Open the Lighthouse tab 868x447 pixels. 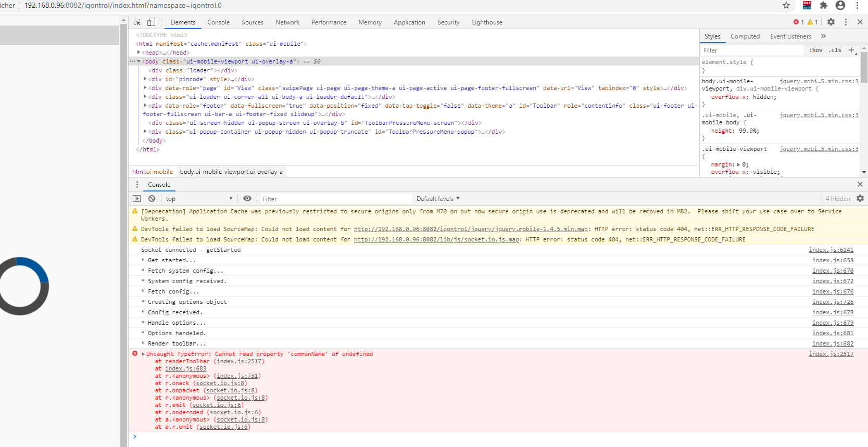tap(487, 22)
